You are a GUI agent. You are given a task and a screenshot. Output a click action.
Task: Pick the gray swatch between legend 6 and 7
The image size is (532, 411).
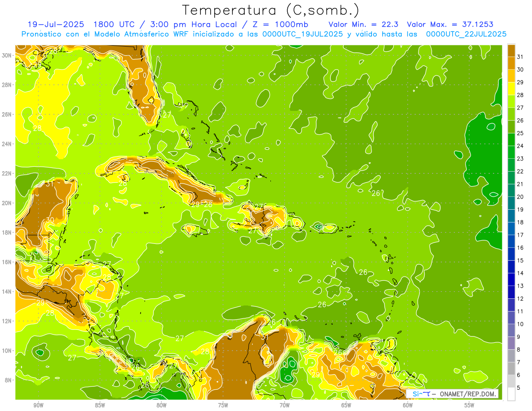point(511,369)
